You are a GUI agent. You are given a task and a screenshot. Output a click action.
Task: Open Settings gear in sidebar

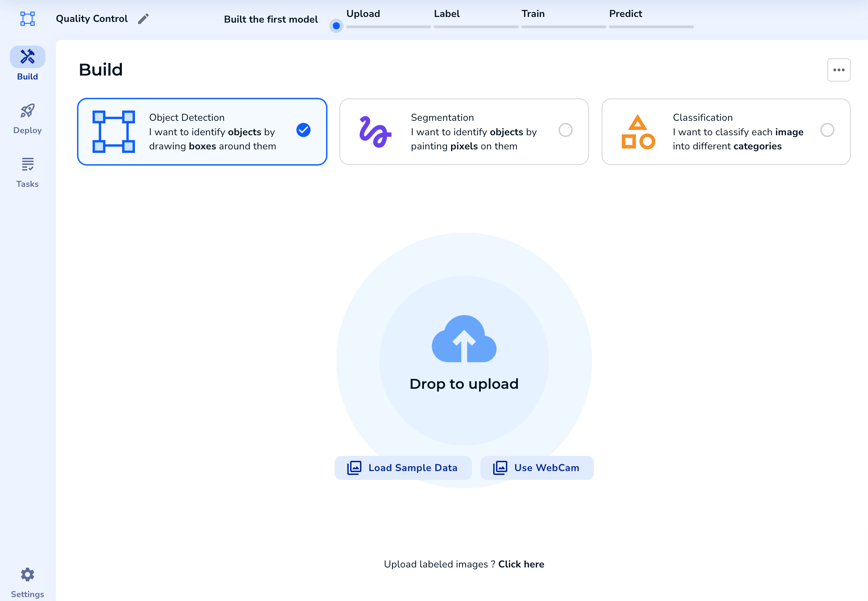[28, 574]
